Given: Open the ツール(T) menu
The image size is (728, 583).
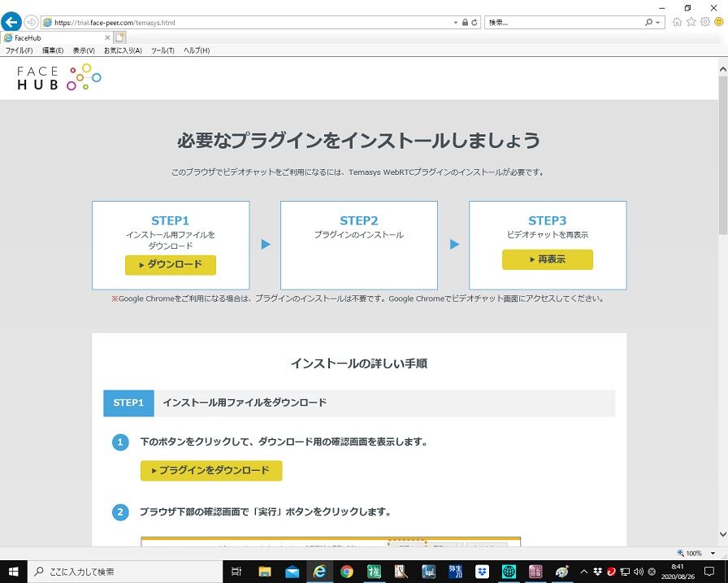Looking at the screenshot, I should coord(163,50).
